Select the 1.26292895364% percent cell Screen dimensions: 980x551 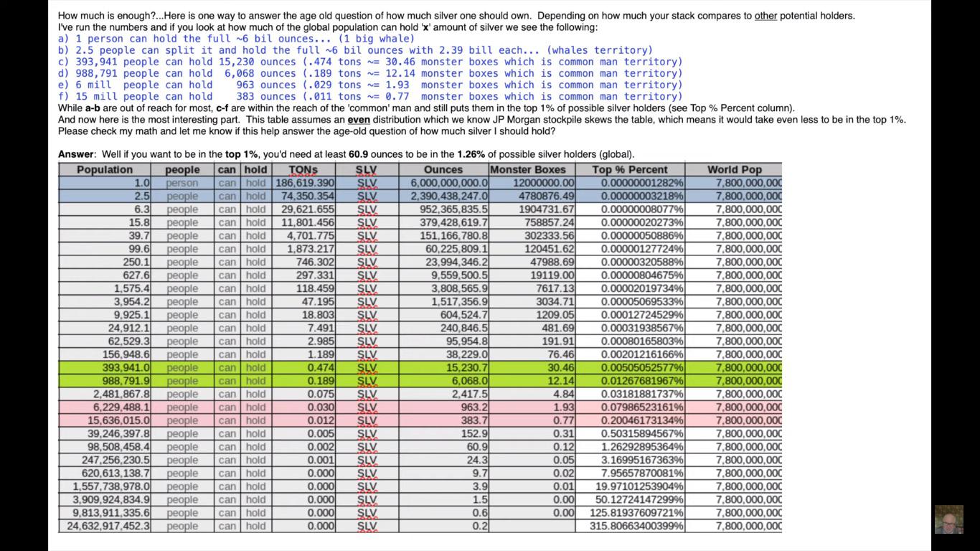pos(630,446)
